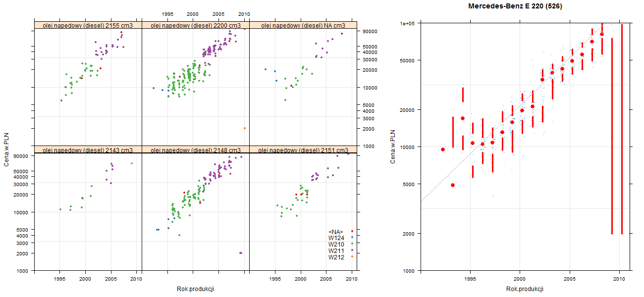Pick the purple legend dot beside 'W211'
This screenshot has width=644, height=297.
(x=352, y=250)
